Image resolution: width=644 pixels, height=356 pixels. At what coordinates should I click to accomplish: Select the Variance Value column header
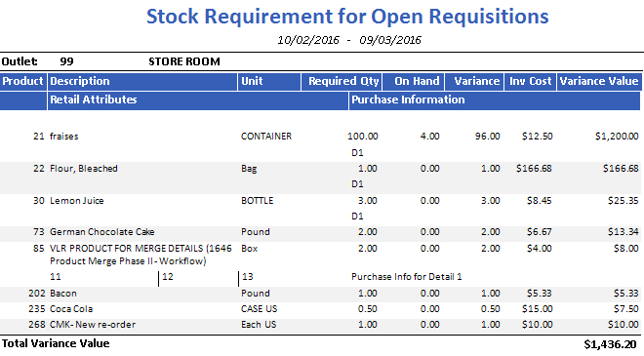pos(598,81)
